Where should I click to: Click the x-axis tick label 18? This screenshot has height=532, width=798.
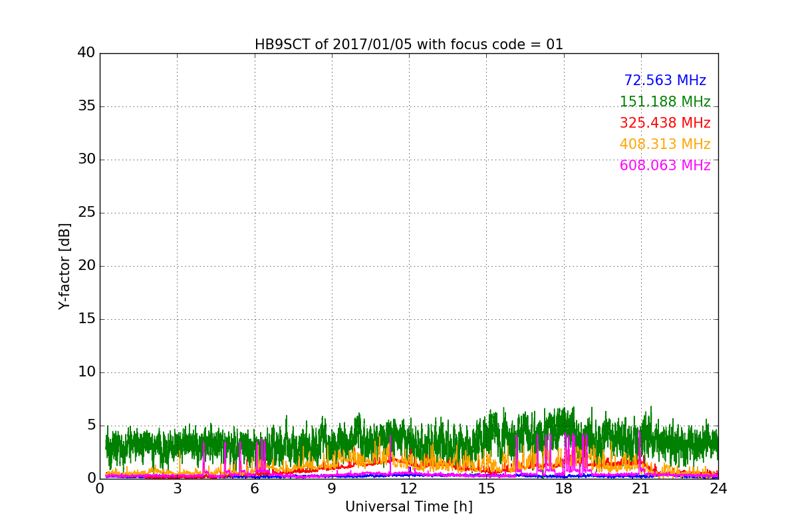[x=564, y=488]
